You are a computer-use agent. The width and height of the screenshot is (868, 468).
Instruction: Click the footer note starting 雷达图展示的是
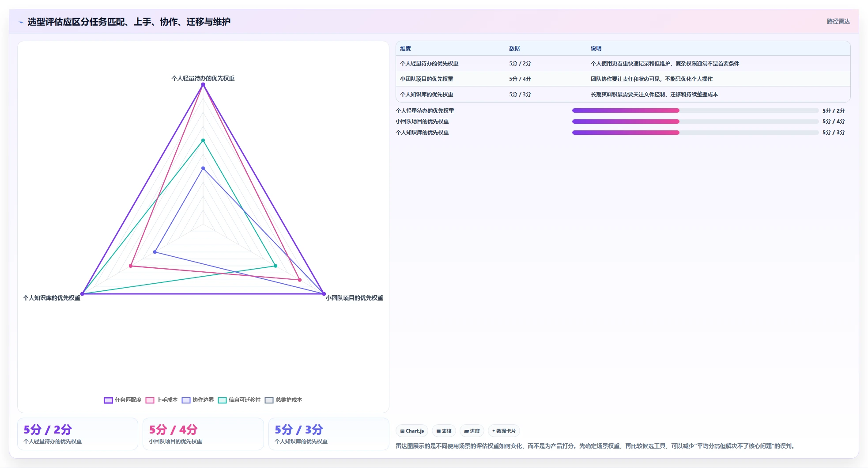596,446
